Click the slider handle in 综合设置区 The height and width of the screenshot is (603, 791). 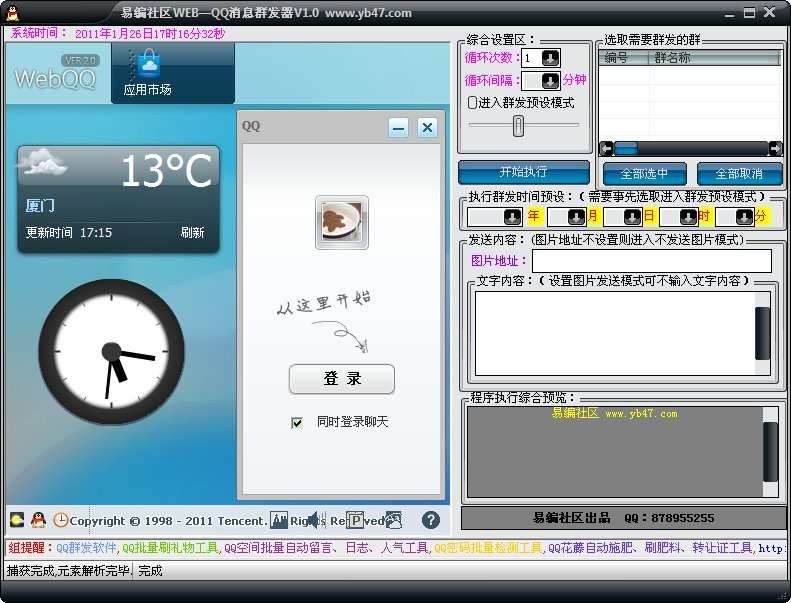pyautogui.click(x=518, y=125)
